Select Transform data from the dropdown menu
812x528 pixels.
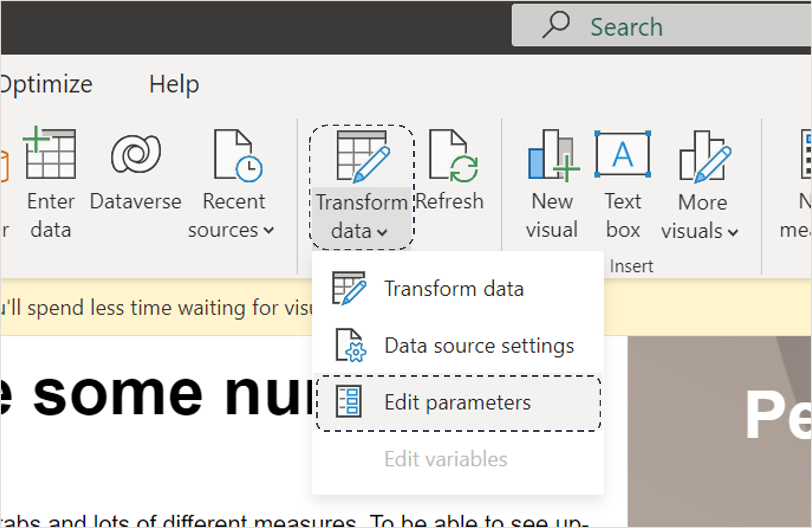pyautogui.click(x=454, y=289)
